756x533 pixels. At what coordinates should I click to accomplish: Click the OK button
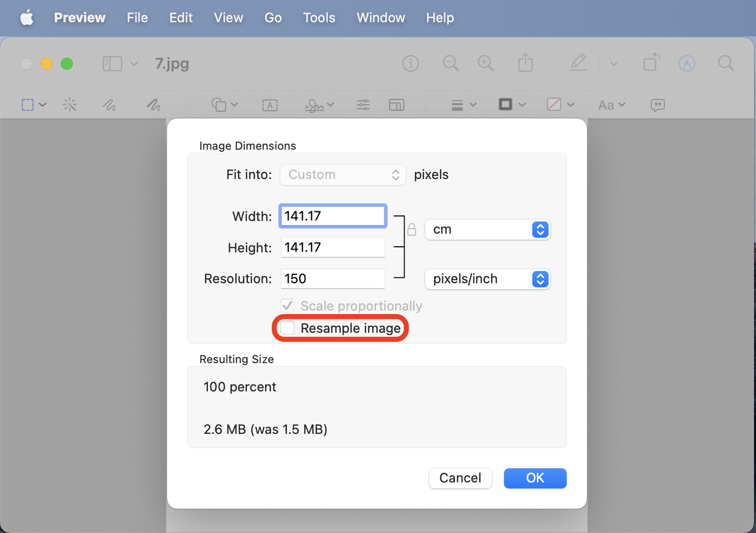coord(535,478)
